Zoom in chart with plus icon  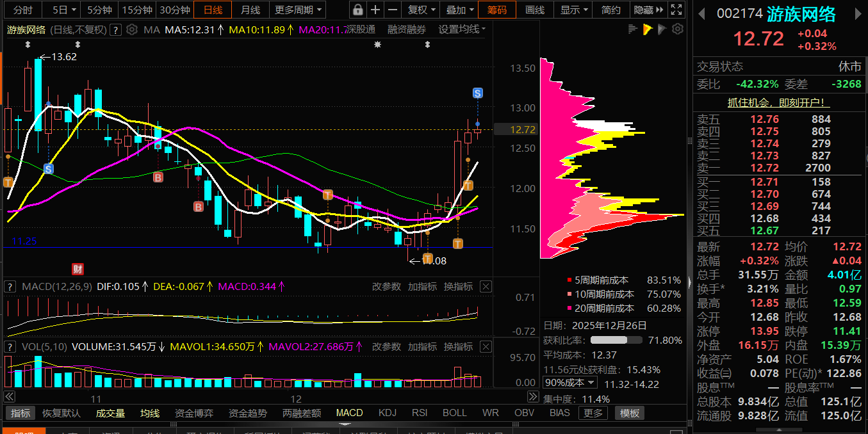coord(375,10)
